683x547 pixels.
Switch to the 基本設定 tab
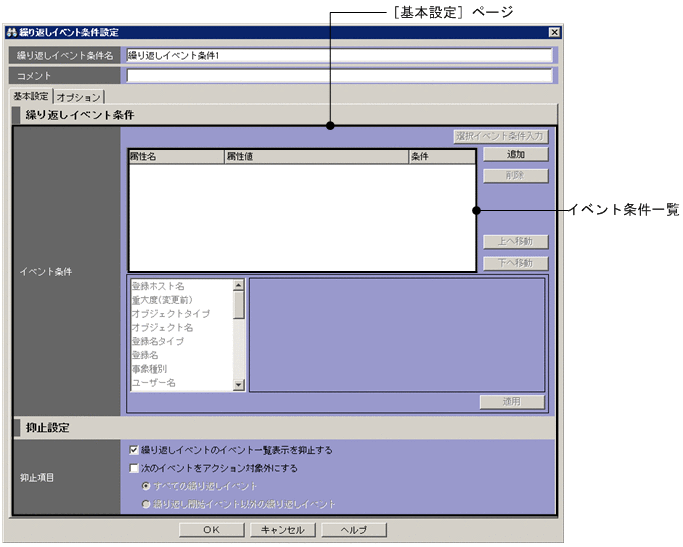[x=30, y=96]
